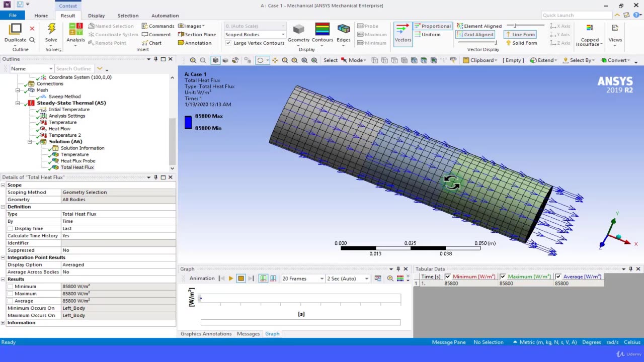Screen dimensions: 644x362
Task: Toggle the Average result checkbox in Details
Action: [x=10, y=301]
